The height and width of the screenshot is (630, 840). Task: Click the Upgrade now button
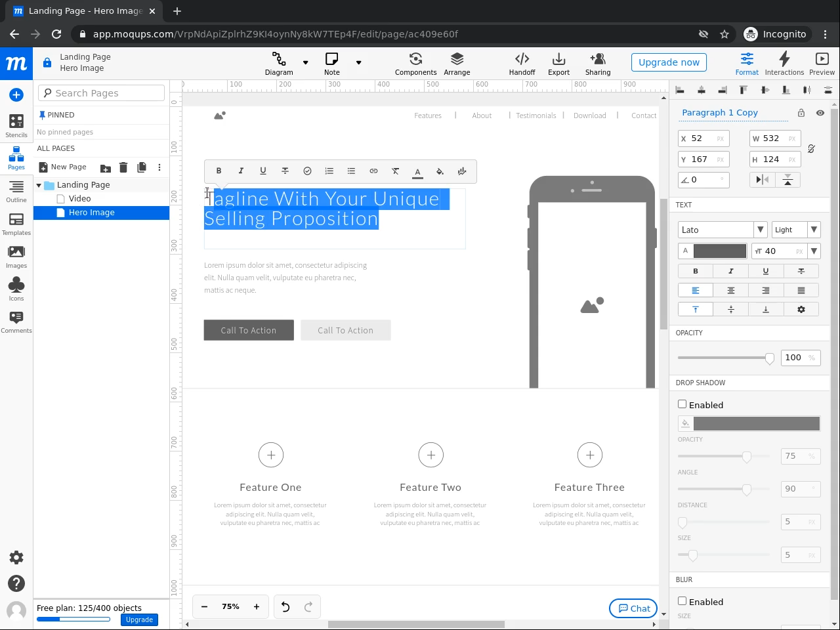669,62
